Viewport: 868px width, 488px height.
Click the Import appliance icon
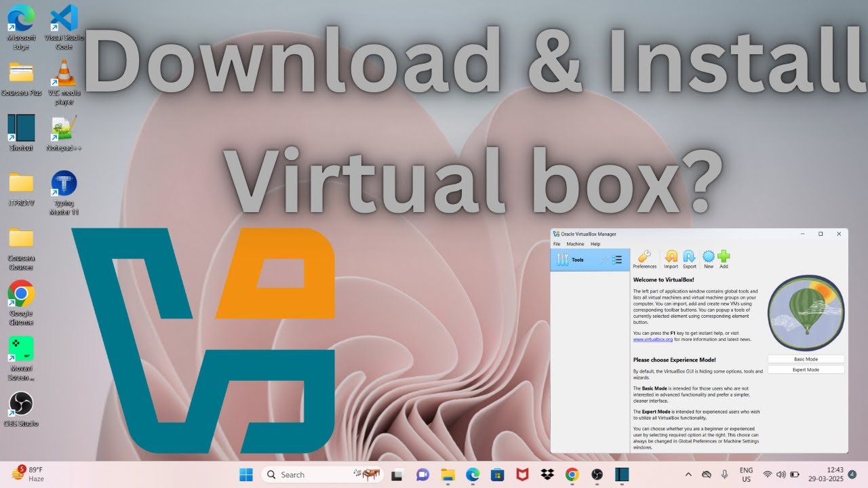pyautogui.click(x=671, y=259)
